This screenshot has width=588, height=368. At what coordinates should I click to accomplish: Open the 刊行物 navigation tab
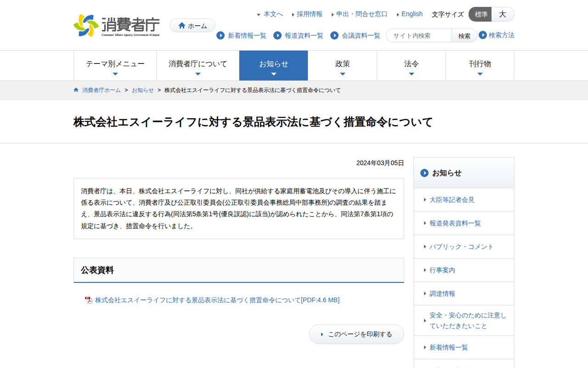[x=480, y=65]
